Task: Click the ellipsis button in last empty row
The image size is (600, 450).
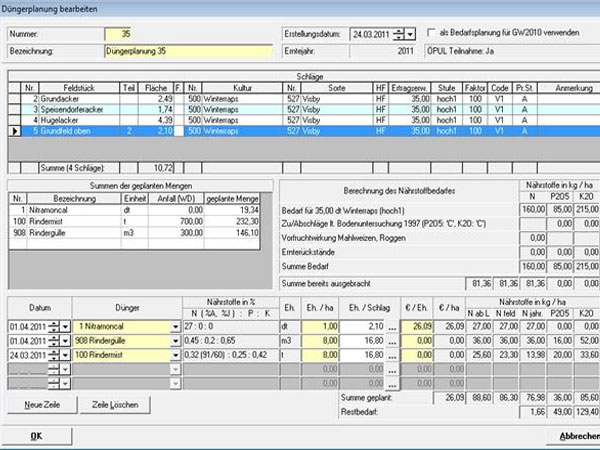Action: click(392, 384)
